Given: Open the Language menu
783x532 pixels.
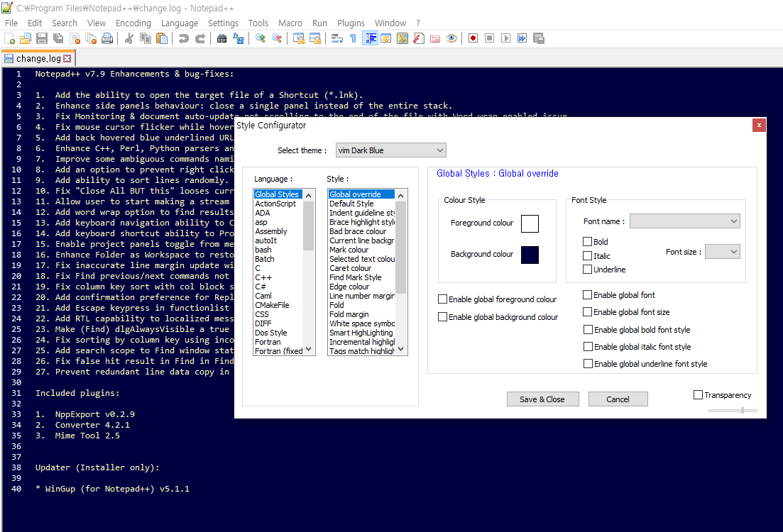Looking at the screenshot, I should tap(180, 23).
